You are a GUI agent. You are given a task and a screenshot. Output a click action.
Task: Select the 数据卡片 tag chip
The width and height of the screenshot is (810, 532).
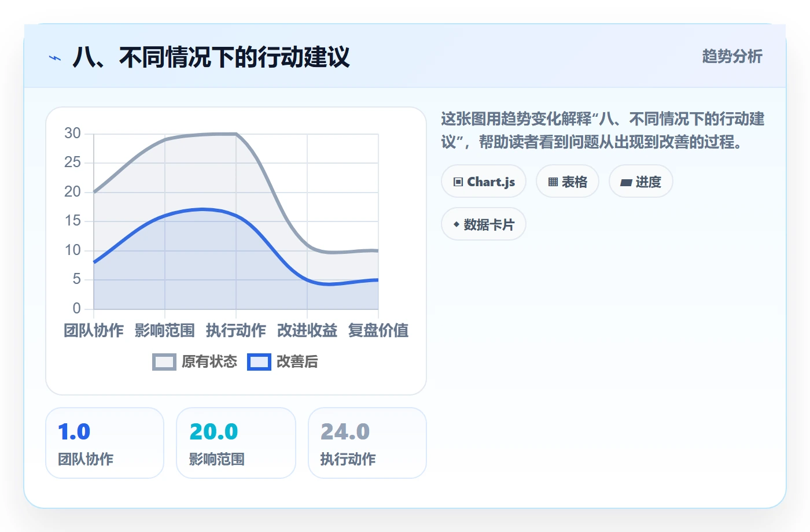coord(484,224)
